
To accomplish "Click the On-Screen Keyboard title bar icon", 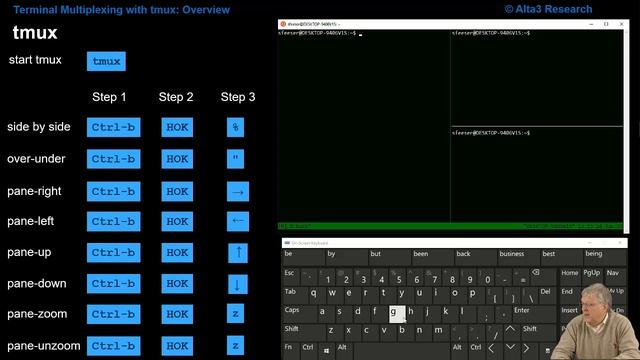I will tap(287, 243).
